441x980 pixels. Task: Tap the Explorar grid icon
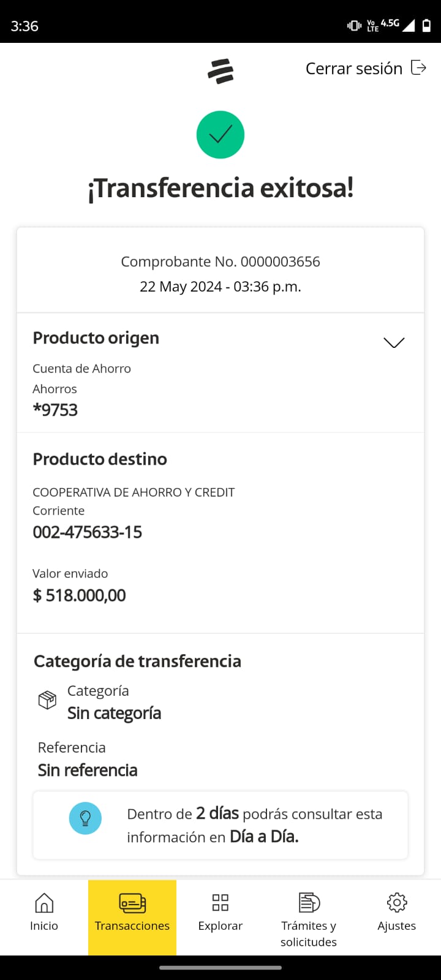221,903
